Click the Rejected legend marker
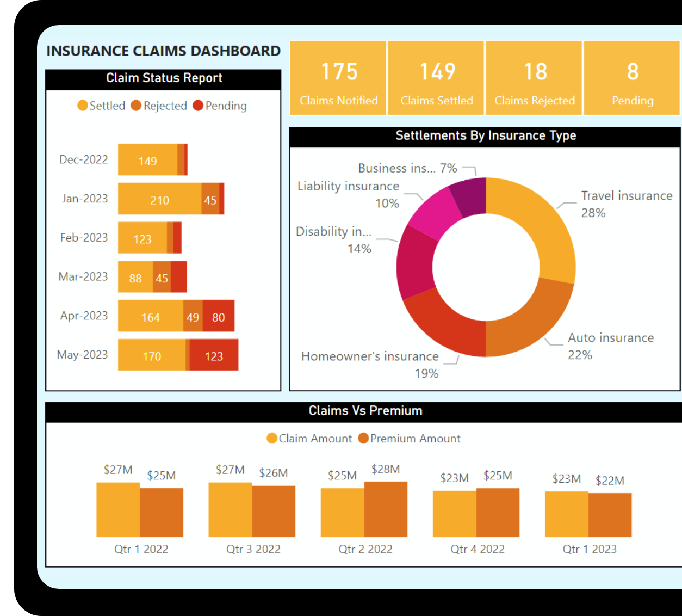This screenshot has width=682, height=616. pyautogui.click(x=136, y=106)
